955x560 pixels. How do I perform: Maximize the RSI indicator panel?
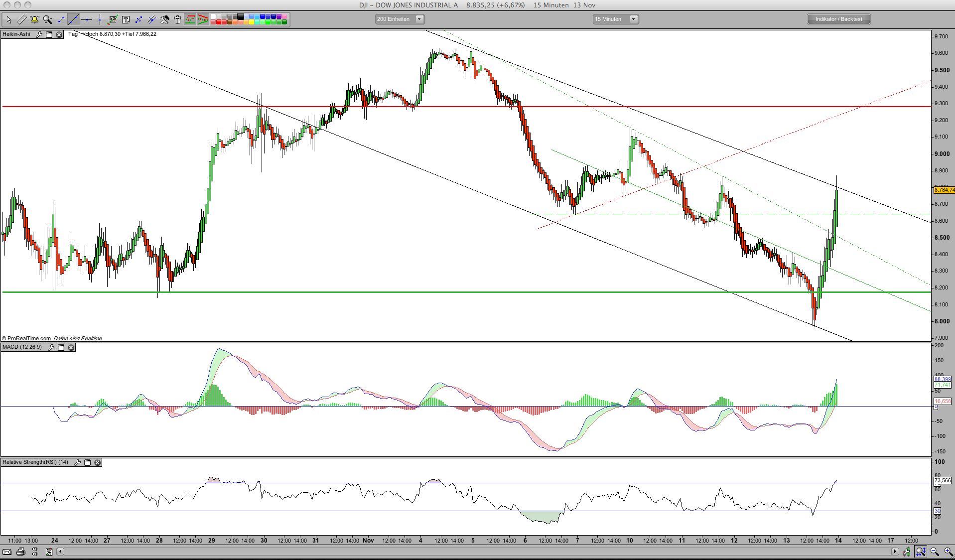(x=88, y=462)
